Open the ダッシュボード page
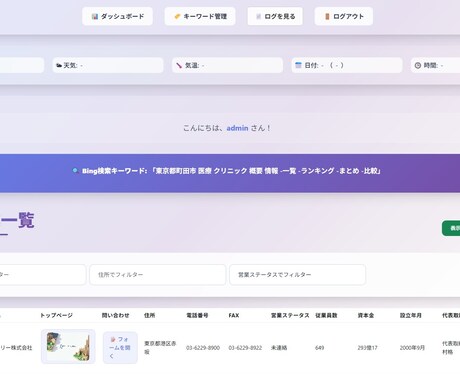The height and width of the screenshot is (380, 460). pyautogui.click(x=117, y=16)
